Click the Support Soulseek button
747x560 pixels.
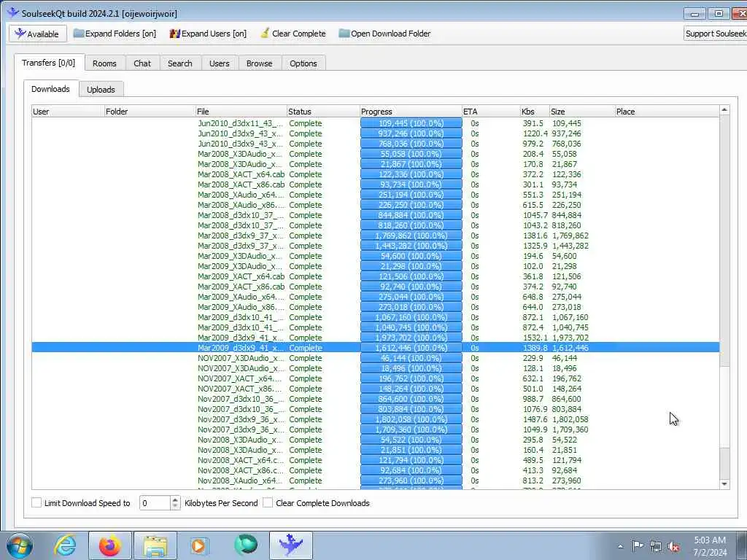(715, 34)
